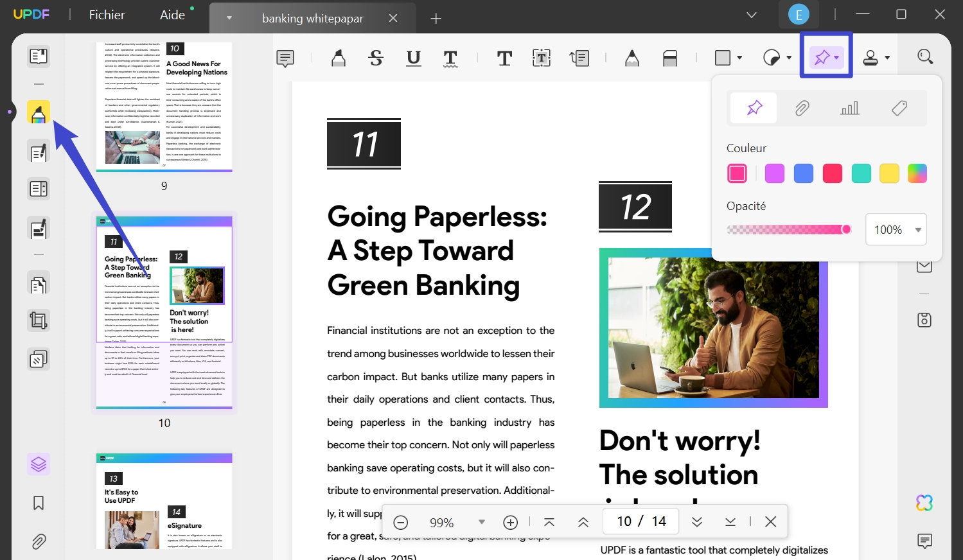Select the yellow color swatch

pos(889,173)
